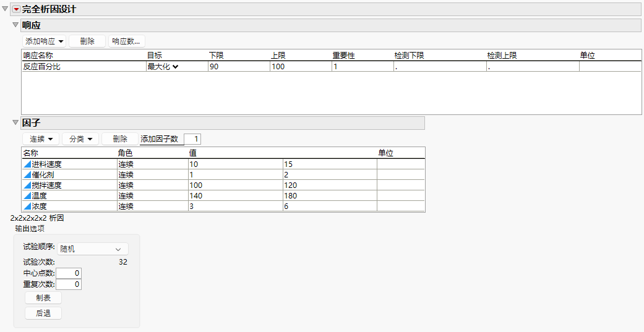The image size is (644, 332).
Task: Click the 重复次数 input field
Action: click(x=69, y=284)
